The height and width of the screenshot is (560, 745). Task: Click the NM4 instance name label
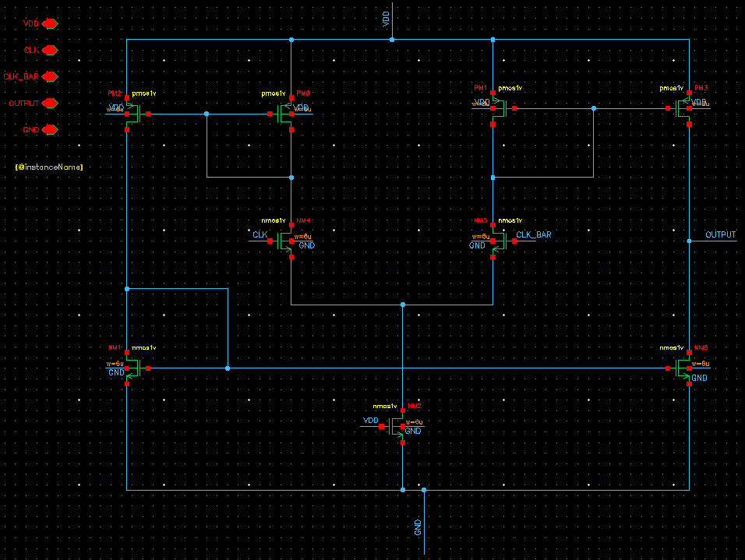click(x=303, y=221)
